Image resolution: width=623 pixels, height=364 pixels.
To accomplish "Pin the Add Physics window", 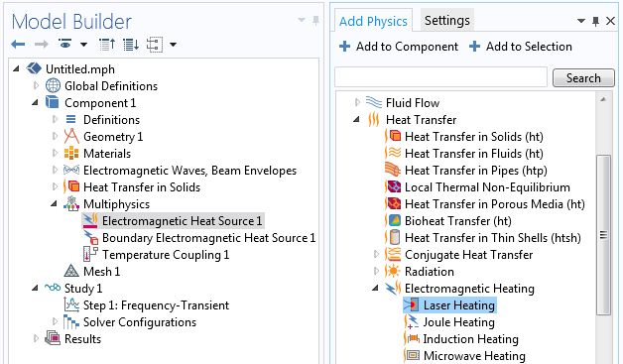I will 595,21.
